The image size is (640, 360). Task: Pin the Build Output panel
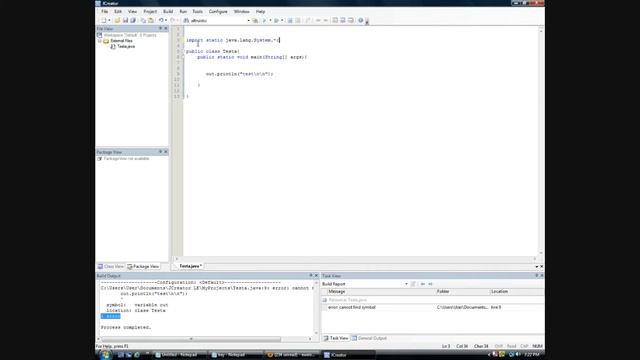coord(310,276)
